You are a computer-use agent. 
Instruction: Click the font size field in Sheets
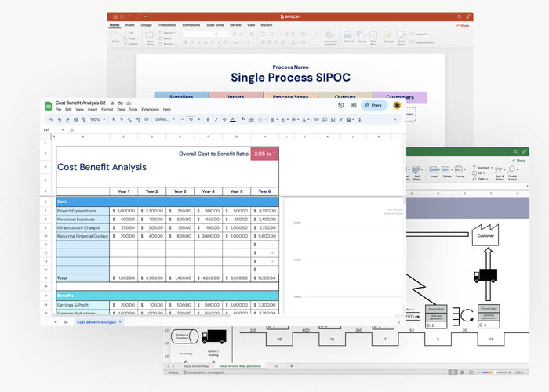point(190,119)
